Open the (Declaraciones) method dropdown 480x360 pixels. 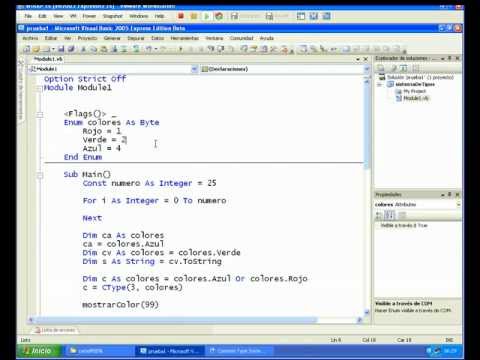pos(367,69)
